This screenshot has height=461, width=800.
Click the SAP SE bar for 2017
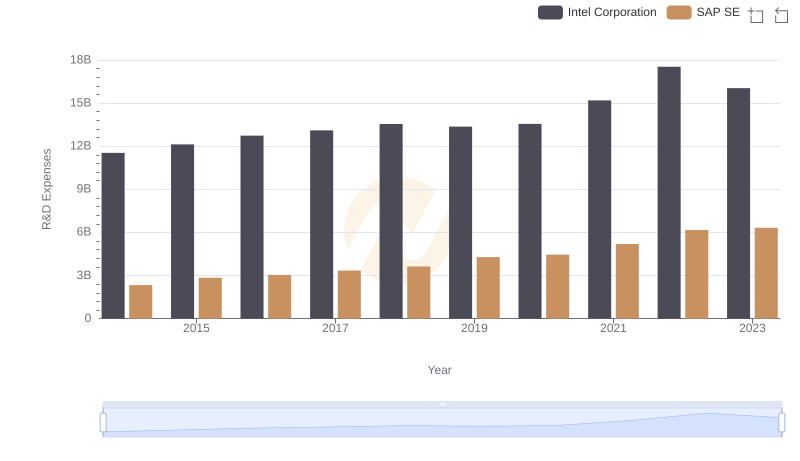[349, 295]
